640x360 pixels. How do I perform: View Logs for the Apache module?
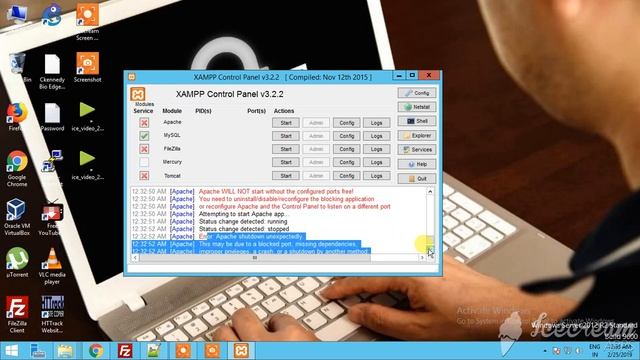pos(376,122)
